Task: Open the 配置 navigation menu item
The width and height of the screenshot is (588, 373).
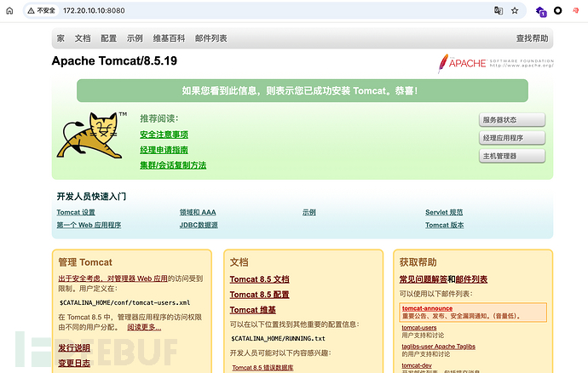Action: pos(108,38)
